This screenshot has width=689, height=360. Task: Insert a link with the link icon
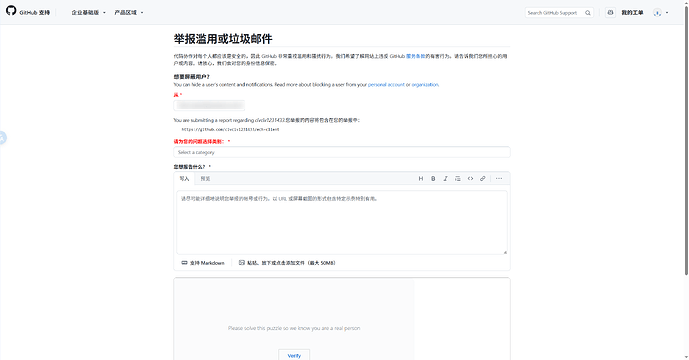coord(482,178)
